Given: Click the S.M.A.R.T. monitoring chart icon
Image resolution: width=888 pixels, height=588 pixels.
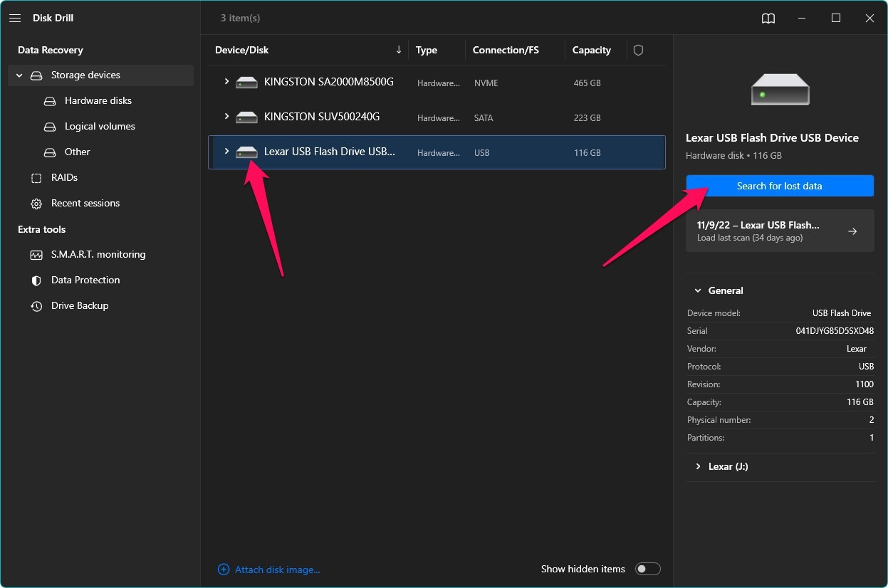Looking at the screenshot, I should [x=36, y=255].
